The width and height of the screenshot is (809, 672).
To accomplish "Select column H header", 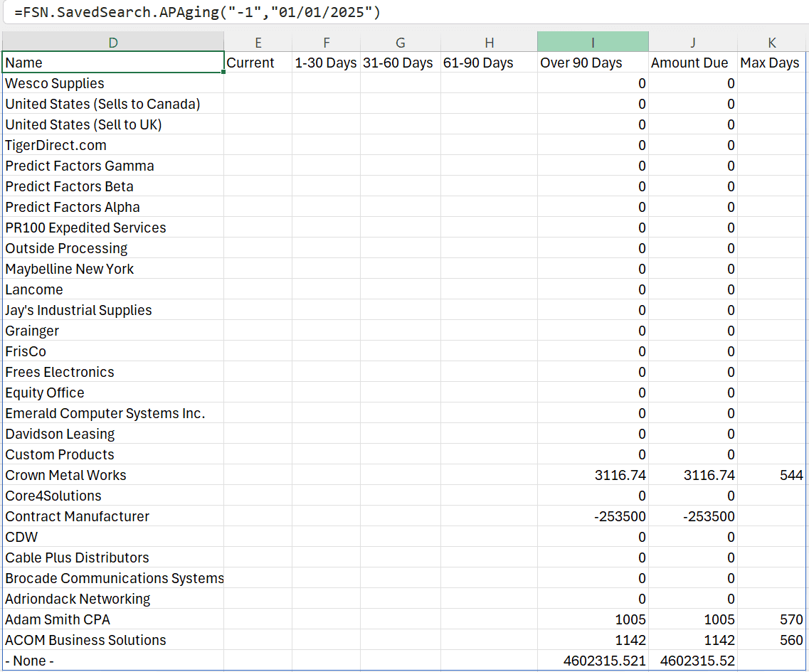I will 489,42.
